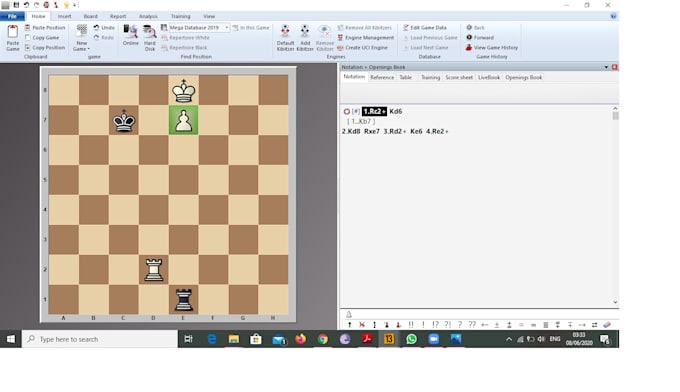Screen dimensions: 680x392
Task: Open Edit Game Data
Action: pos(425,27)
